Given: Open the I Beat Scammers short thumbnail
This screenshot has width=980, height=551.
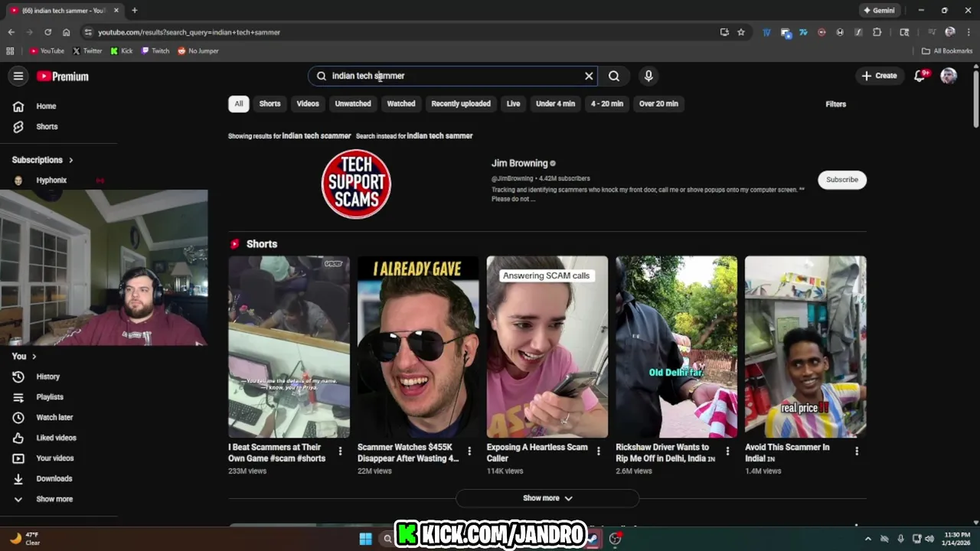Looking at the screenshot, I should tap(289, 347).
